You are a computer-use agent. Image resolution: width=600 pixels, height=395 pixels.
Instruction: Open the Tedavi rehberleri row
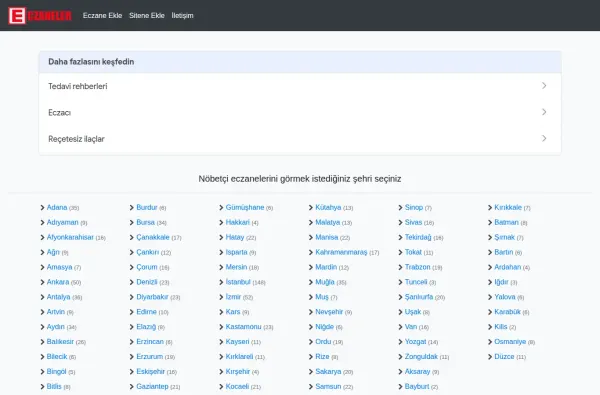point(300,86)
